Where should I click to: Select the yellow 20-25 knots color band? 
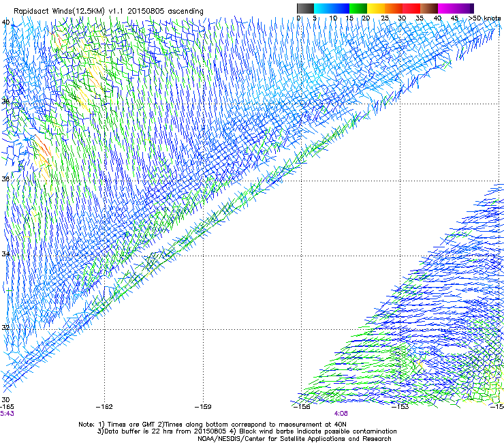coord(376,8)
